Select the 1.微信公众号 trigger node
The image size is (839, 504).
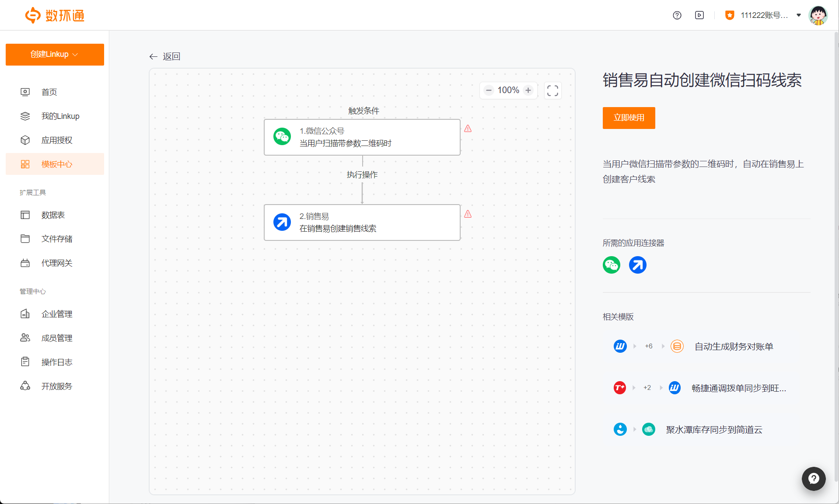362,137
